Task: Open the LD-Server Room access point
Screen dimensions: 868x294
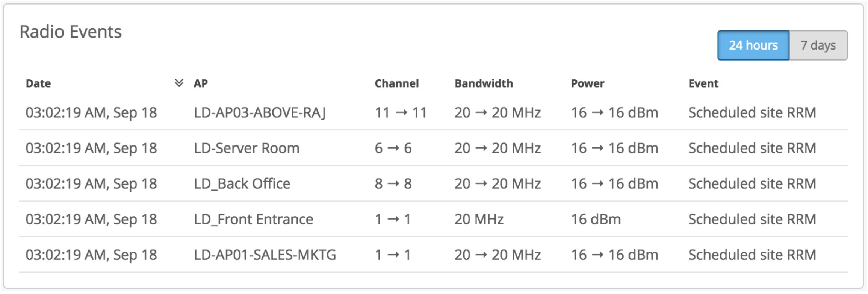Action: click(246, 148)
